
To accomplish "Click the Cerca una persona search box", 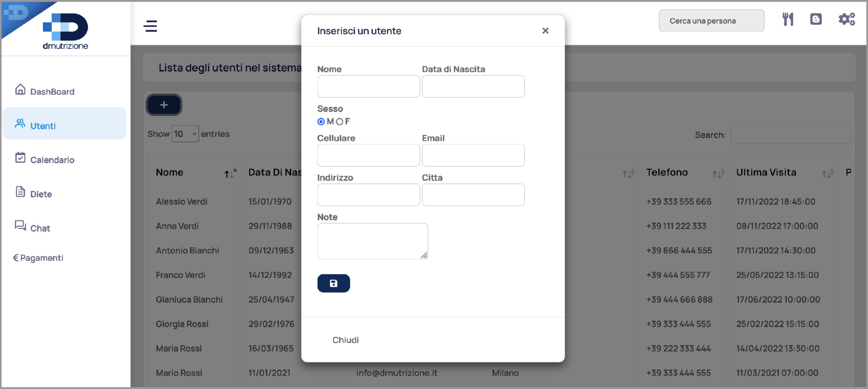I will pos(711,21).
